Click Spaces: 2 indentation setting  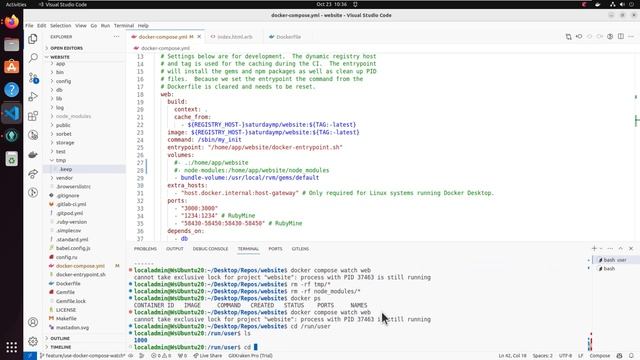coord(542,356)
